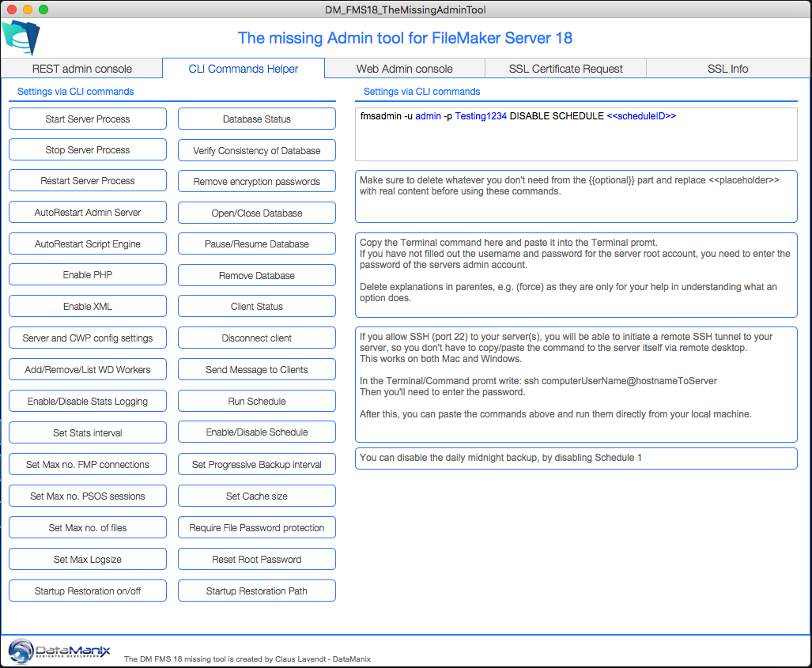Screen dimensions: 812x668
Task: Click the Set Max Logsize button
Action: coord(88,559)
